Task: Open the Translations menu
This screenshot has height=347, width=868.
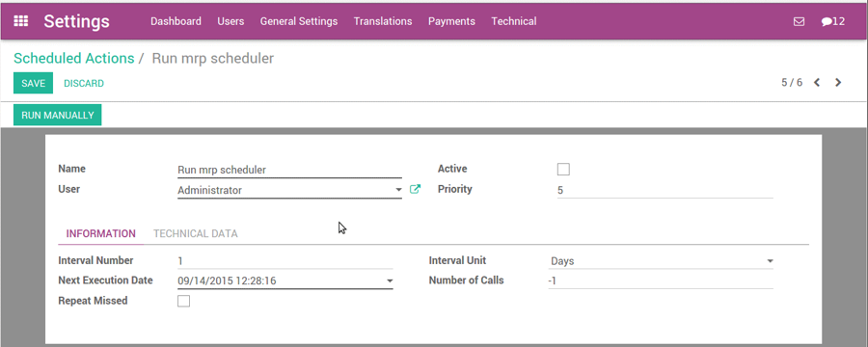Action: pos(383,21)
